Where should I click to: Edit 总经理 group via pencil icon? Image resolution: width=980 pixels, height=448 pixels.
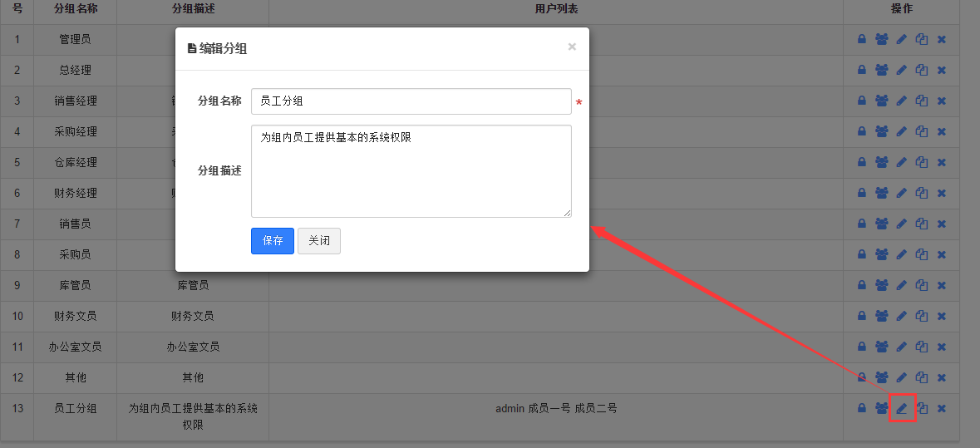pyautogui.click(x=901, y=70)
